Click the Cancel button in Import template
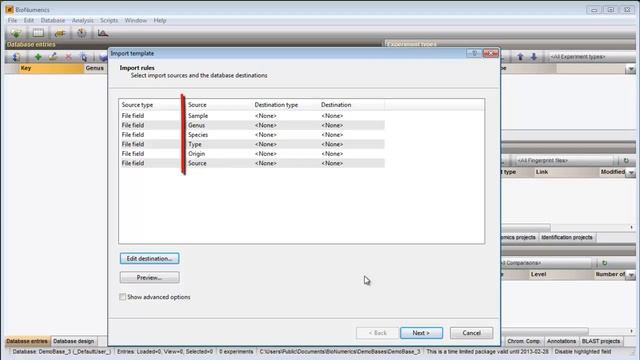This screenshot has width=640, height=360. click(x=471, y=333)
